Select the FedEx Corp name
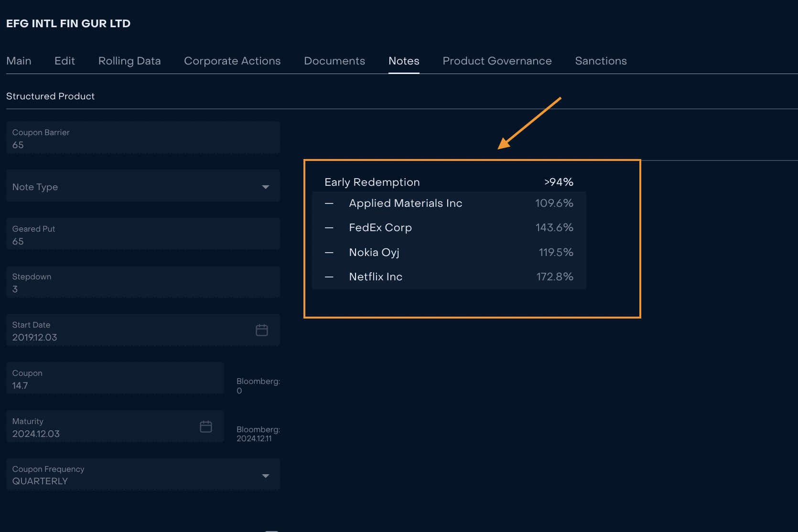 click(x=380, y=228)
